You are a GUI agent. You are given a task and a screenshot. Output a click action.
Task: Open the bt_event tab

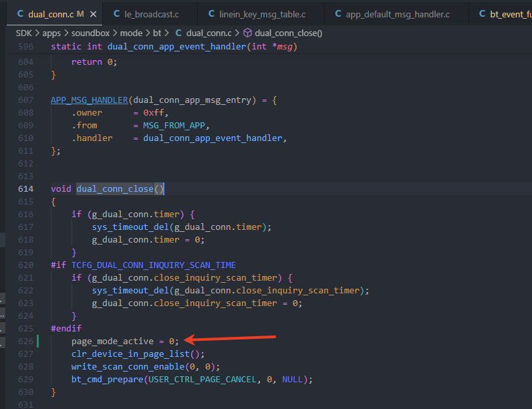(x=501, y=14)
